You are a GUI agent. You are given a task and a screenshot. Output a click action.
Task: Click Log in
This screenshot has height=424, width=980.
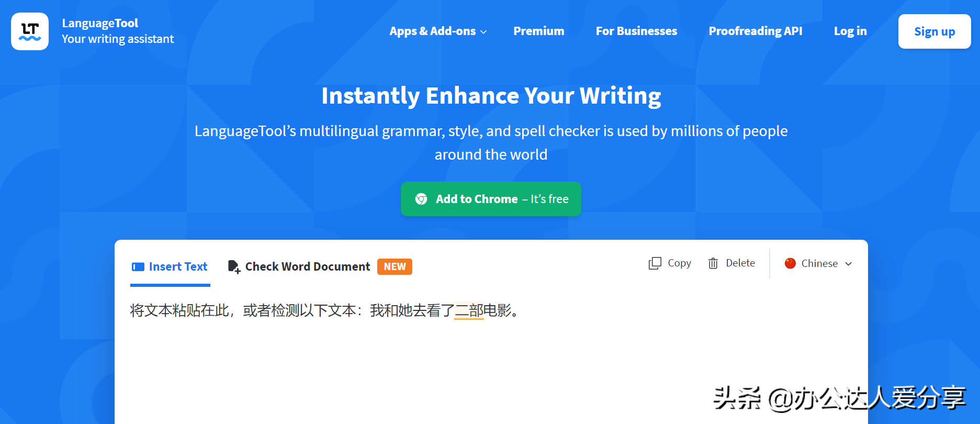(850, 31)
